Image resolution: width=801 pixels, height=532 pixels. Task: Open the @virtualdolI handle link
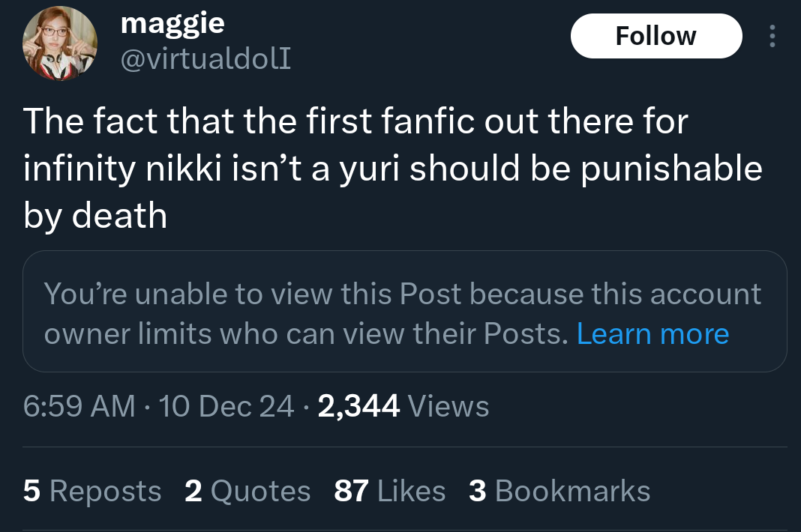[x=205, y=58]
